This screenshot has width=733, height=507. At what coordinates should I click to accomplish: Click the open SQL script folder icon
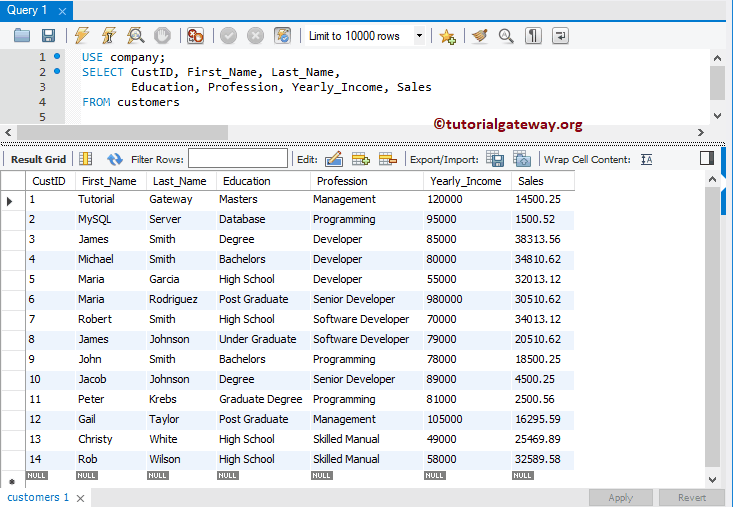pyautogui.click(x=22, y=36)
